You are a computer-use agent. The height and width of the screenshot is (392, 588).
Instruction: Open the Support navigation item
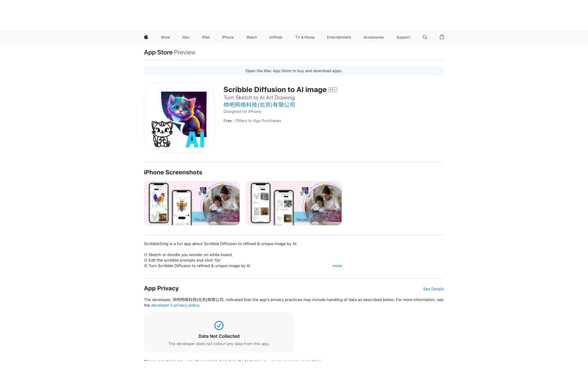tap(403, 37)
